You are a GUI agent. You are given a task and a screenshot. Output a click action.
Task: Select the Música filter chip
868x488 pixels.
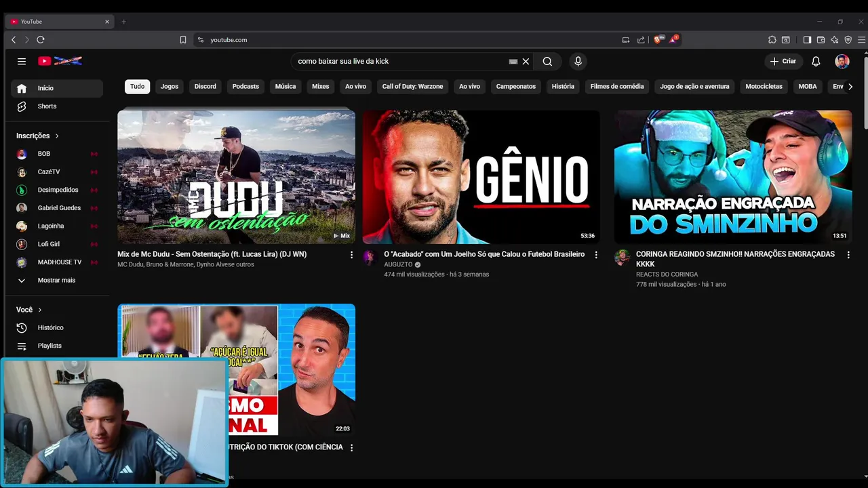285,87
